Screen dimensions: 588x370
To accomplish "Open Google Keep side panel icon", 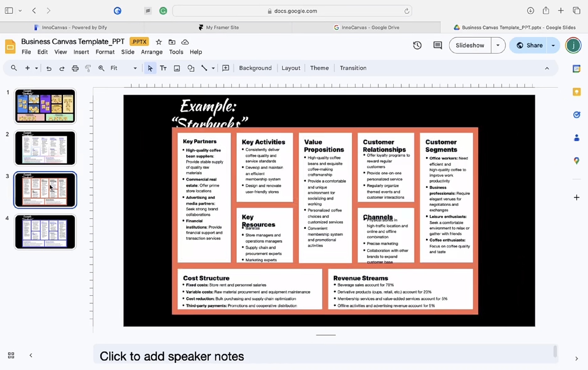I will [x=576, y=92].
